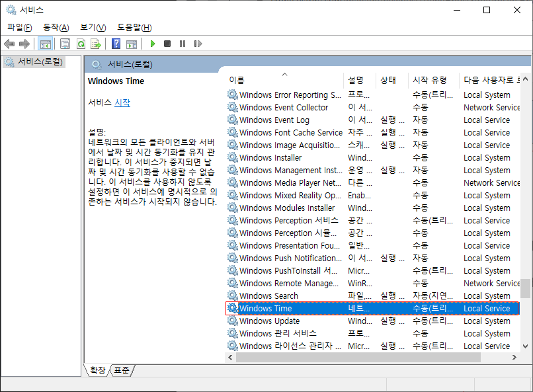
Task: Switch to the 표준 tab
Action: point(122,370)
